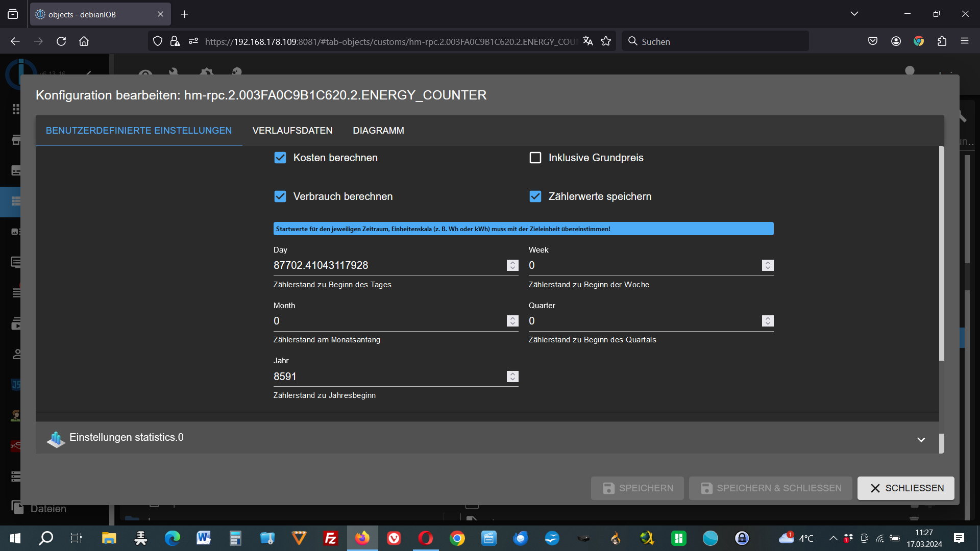Launch Microsoft Edge from taskbar
The image size is (980, 551).
pos(173,538)
